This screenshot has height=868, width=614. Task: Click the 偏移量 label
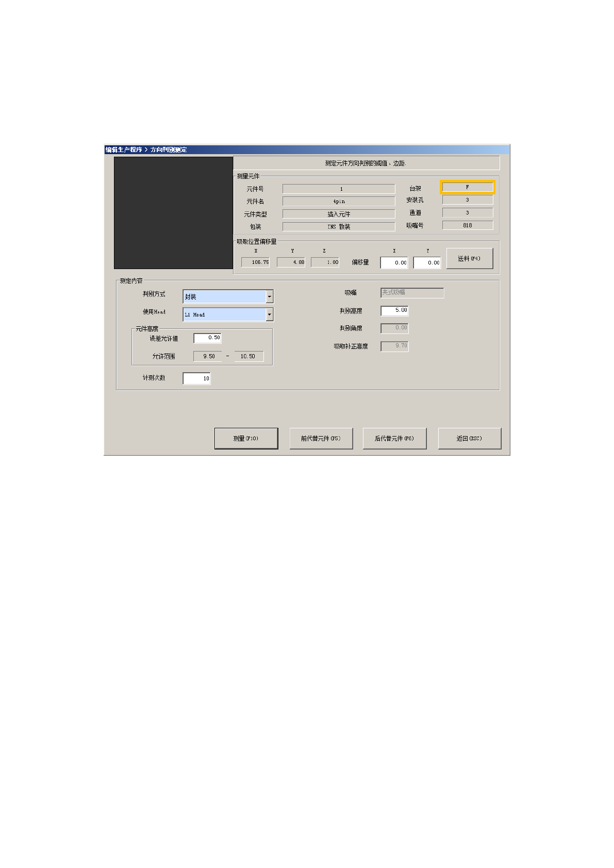click(x=360, y=262)
